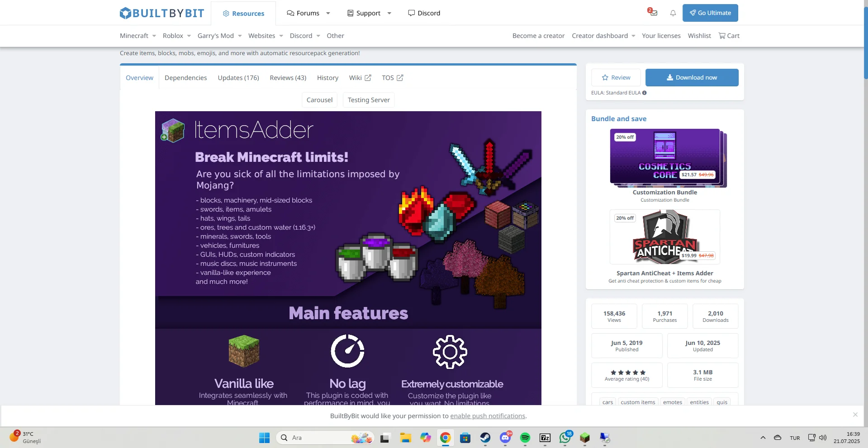Viewport: 868px width, 448px height.
Task: Jump to the Carousel section
Action: (319, 100)
